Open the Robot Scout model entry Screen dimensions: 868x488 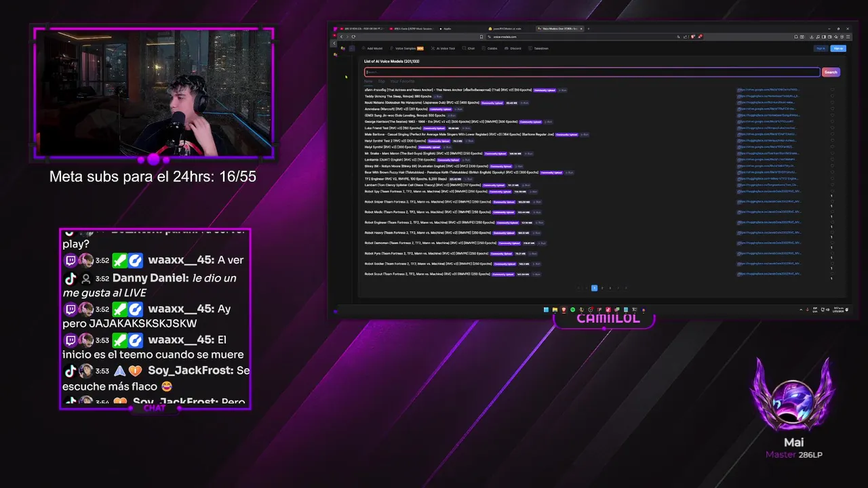pos(427,274)
